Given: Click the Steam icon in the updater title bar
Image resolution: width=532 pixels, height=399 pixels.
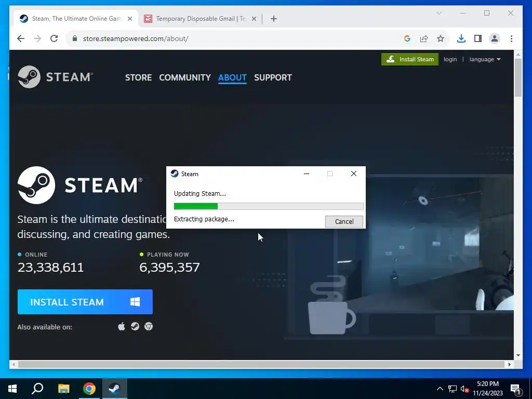Looking at the screenshot, I should click(175, 174).
